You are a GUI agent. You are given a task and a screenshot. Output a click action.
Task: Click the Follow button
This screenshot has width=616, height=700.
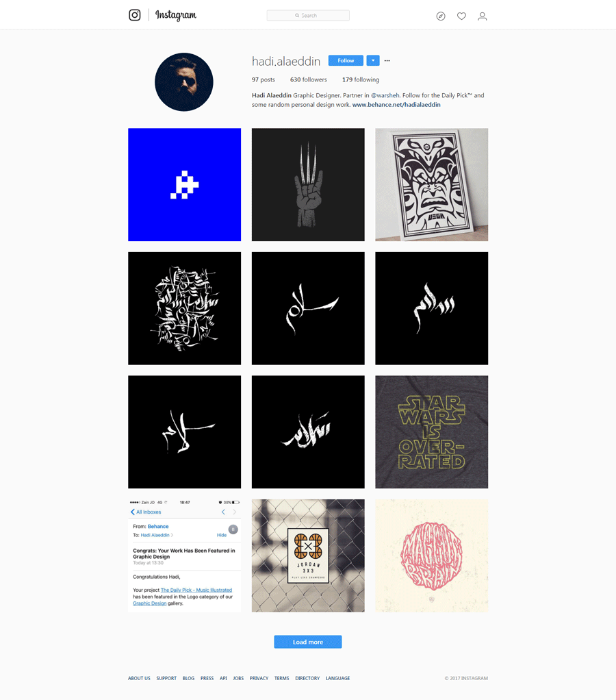(x=346, y=61)
